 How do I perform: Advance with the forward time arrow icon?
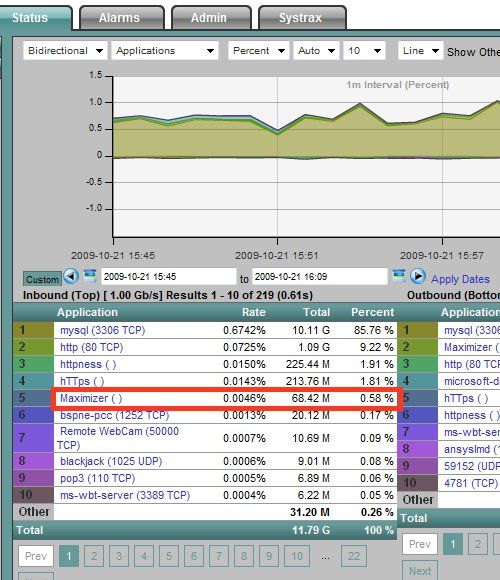[418, 276]
